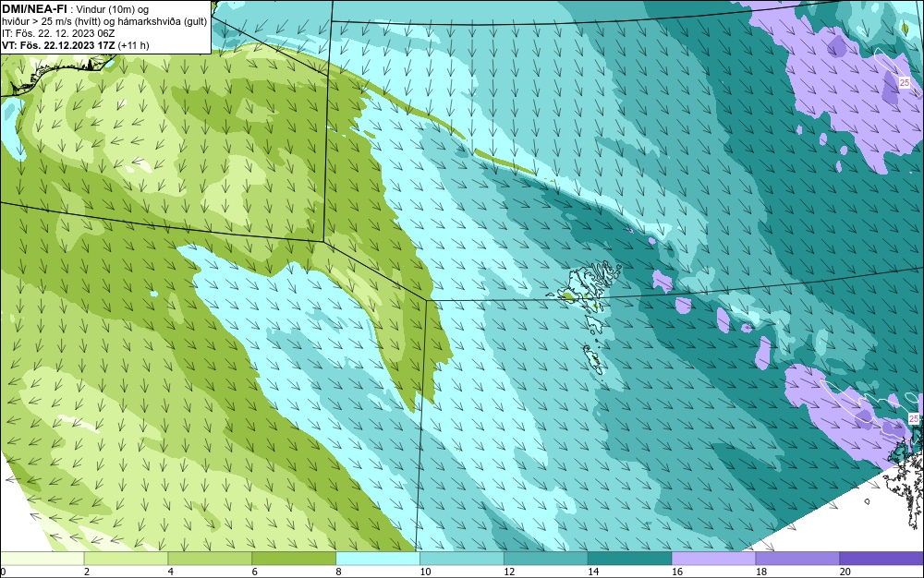This screenshot has width=924, height=578.
Task: Pick the 12–14 m/s medium teal legend swatch
Action: point(546,558)
